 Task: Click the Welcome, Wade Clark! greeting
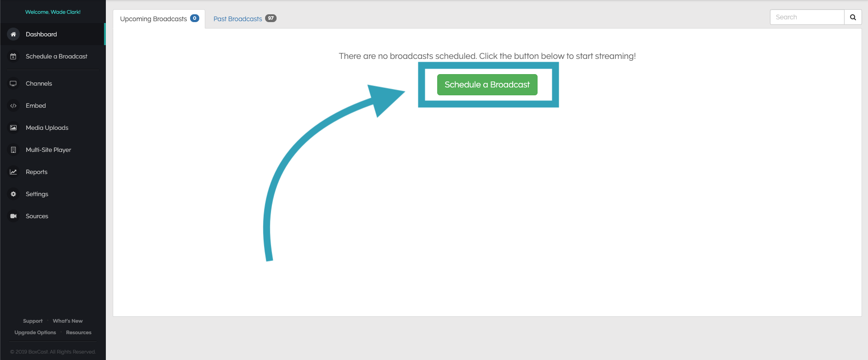point(53,12)
